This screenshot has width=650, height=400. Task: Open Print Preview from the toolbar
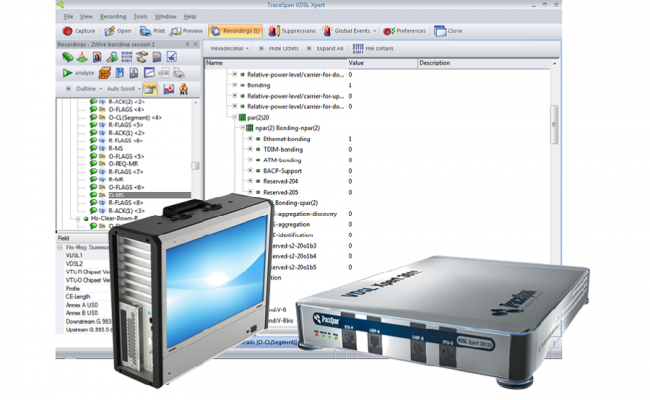click(187, 31)
